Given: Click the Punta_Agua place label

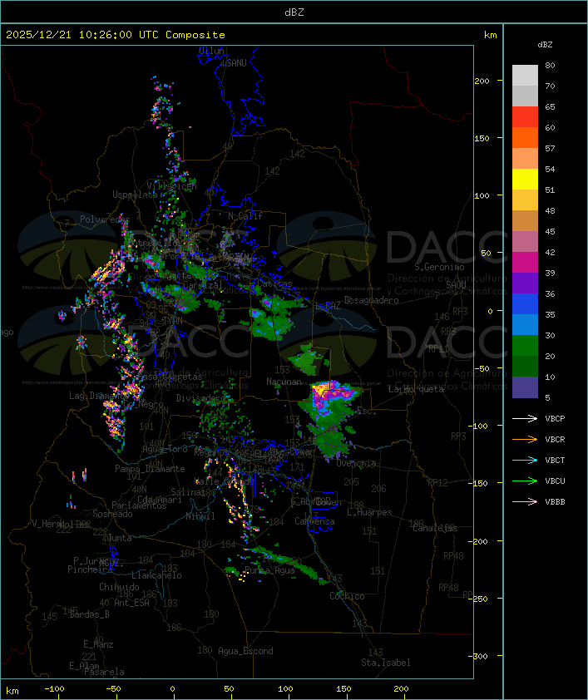Looking at the screenshot, I should coord(269,570).
